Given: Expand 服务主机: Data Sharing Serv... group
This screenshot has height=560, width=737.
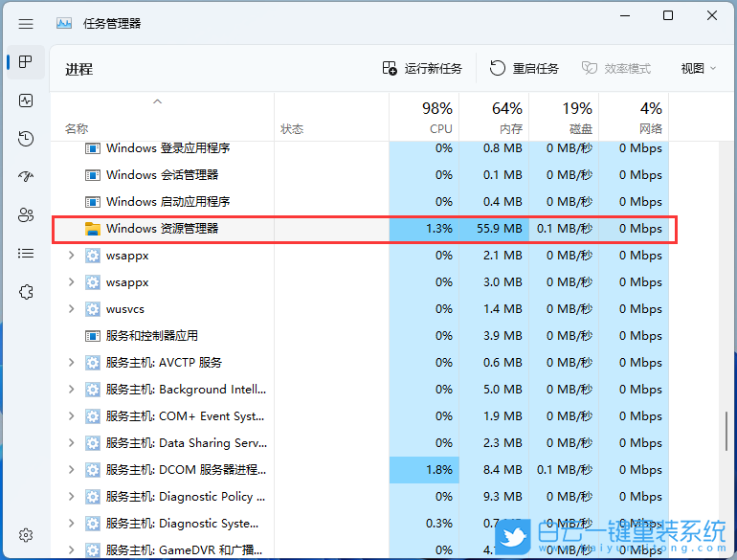Looking at the screenshot, I should (72, 443).
